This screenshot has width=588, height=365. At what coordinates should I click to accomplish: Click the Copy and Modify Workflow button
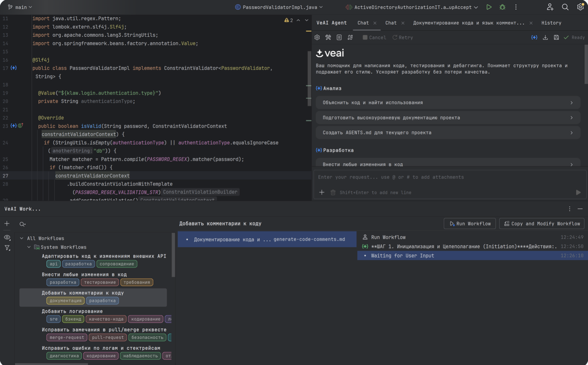(x=541, y=224)
